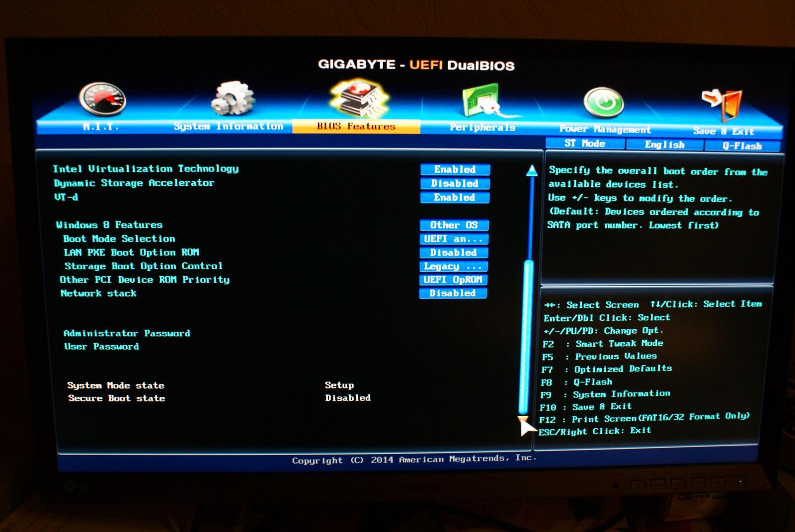Select the BIOS Features tab

click(356, 126)
